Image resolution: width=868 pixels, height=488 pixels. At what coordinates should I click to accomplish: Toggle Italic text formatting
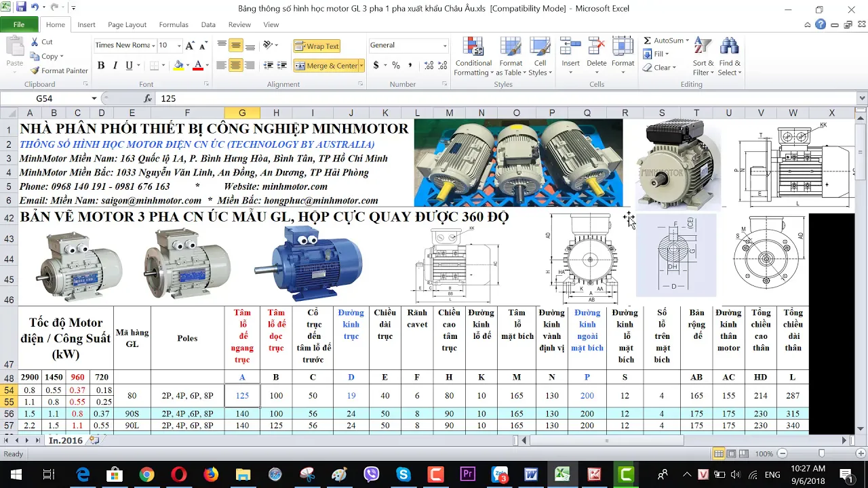[x=115, y=66]
